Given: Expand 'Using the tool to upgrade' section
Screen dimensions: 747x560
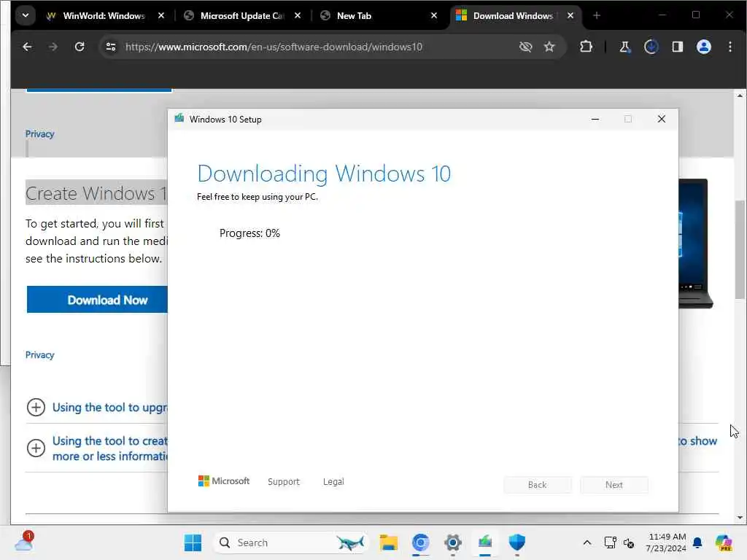Looking at the screenshot, I should [x=36, y=407].
